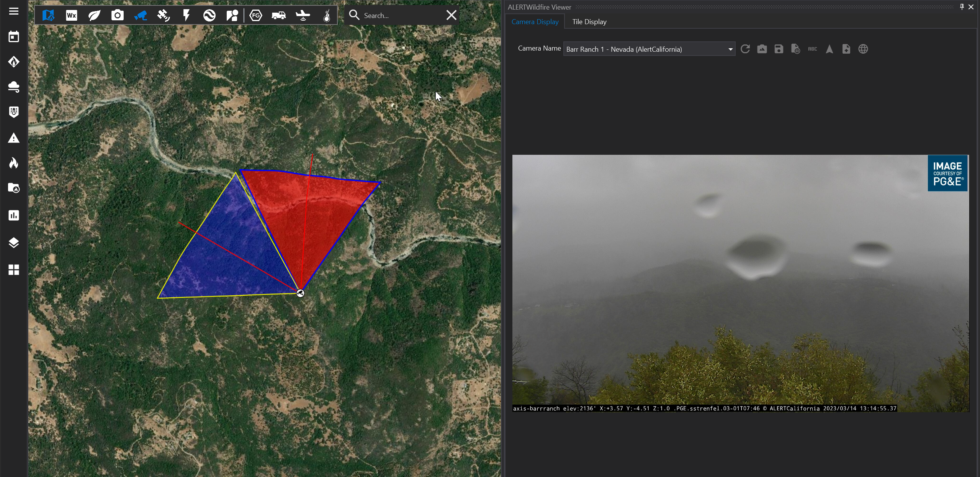Open the globe web link icon
Screen dimensions: 980x477
(863, 49)
